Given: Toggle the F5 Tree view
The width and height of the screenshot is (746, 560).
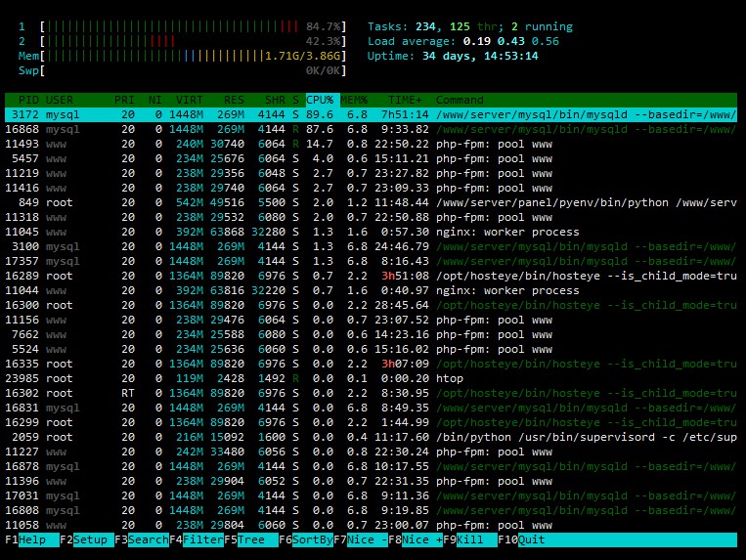Looking at the screenshot, I should pos(251,540).
